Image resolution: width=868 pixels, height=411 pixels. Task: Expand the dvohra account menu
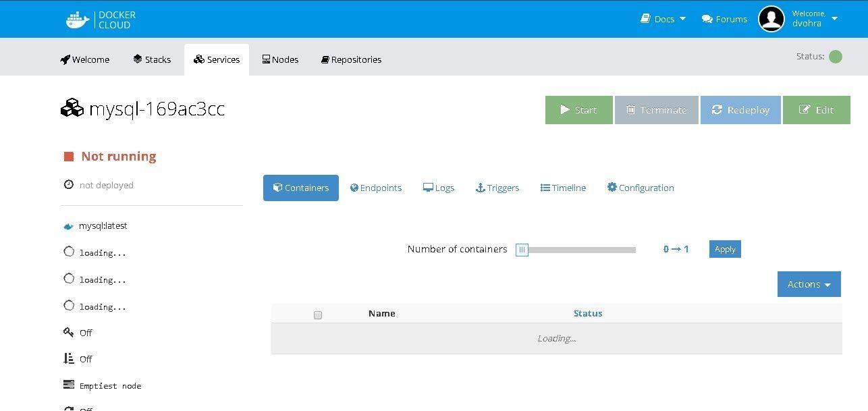pyautogui.click(x=815, y=19)
